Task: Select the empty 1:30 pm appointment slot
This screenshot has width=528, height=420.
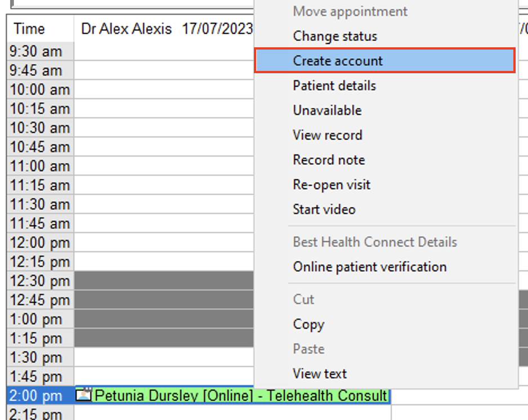Action: (x=163, y=358)
